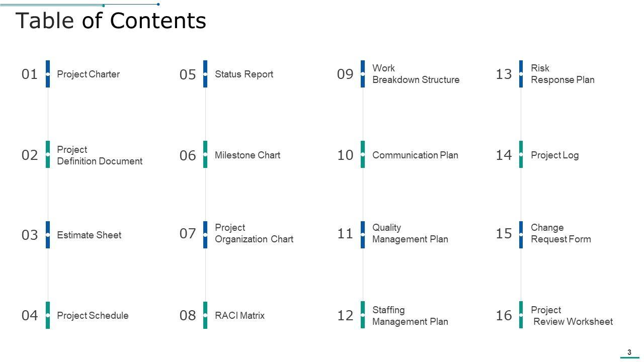644x362 pixels.
Task: Open the Project Log entry
Action: point(554,155)
